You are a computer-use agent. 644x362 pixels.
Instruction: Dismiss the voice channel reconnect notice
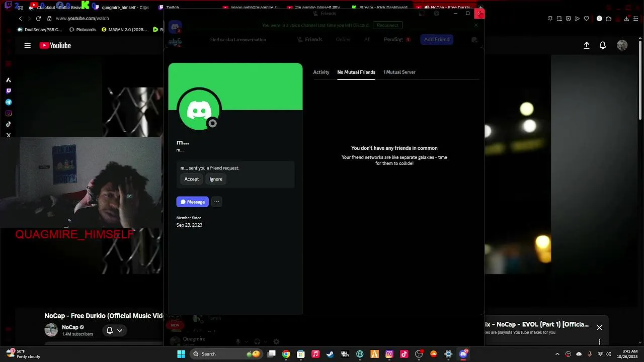click(476, 25)
